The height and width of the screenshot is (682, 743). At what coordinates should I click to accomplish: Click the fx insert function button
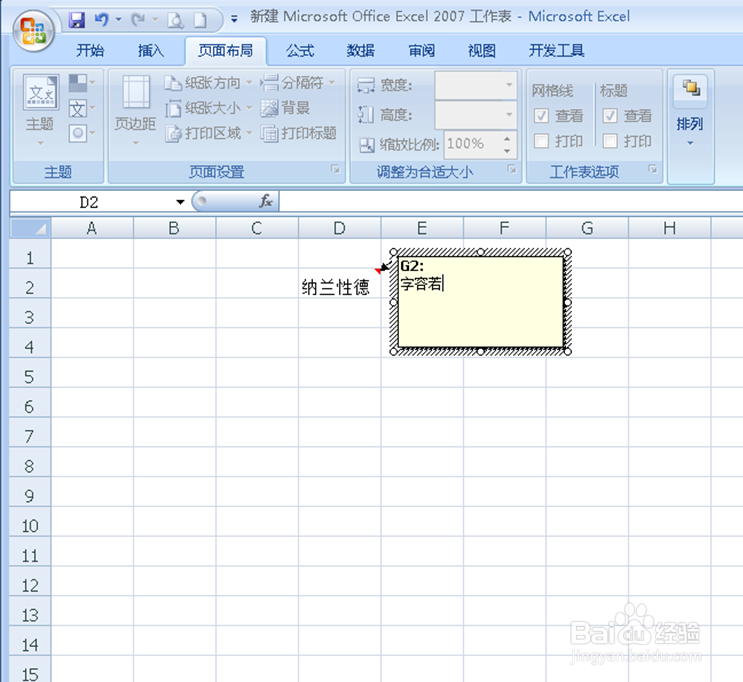click(x=266, y=201)
